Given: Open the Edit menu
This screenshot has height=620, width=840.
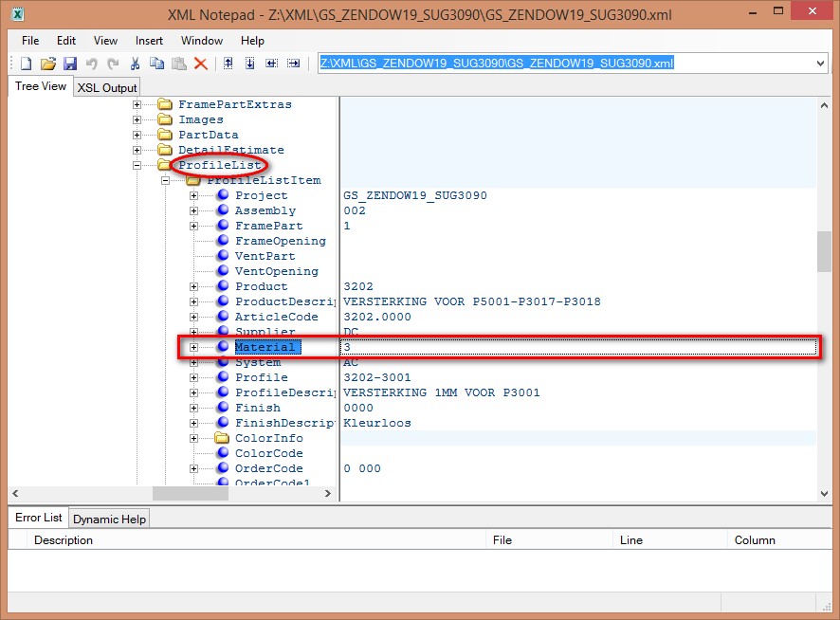Looking at the screenshot, I should (66, 41).
